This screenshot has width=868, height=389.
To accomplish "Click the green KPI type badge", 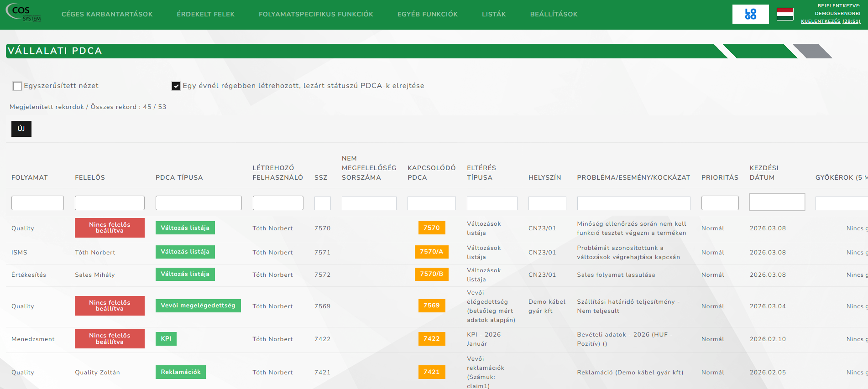I will click(166, 339).
